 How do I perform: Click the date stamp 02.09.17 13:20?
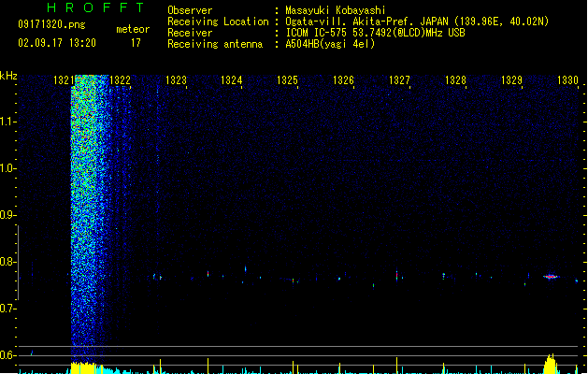[57, 43]
